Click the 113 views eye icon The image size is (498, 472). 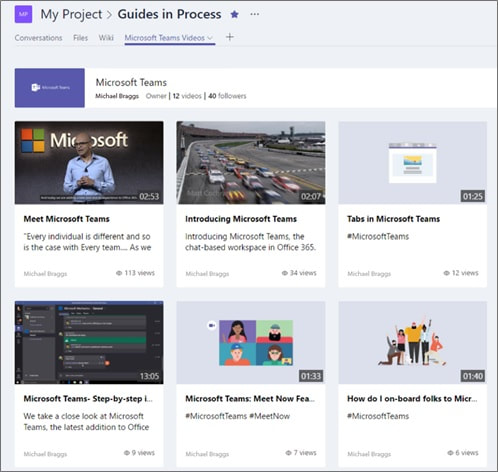pos(119,273)
